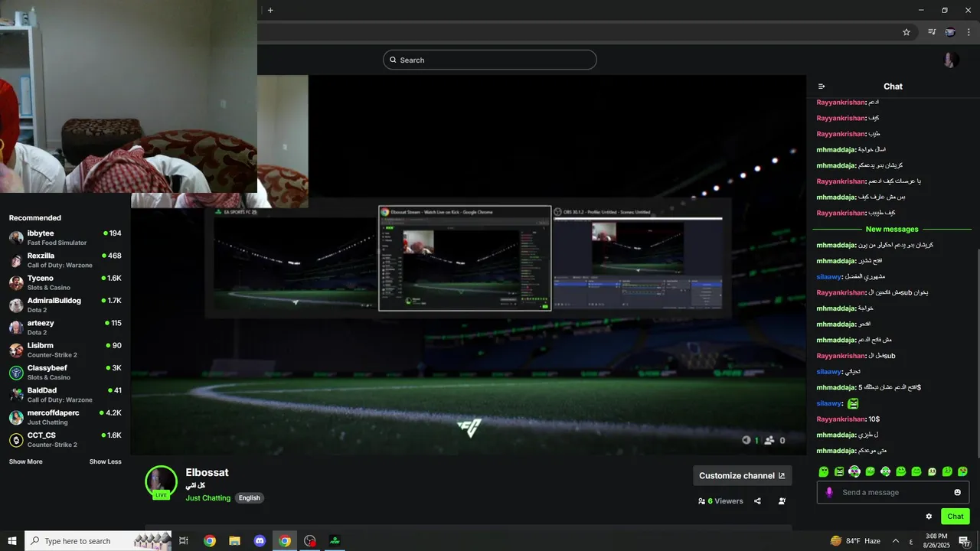This screenshot has height=551, width=980.
Task: Open the chat collapse icon beside Chat header
Action: 822,86
